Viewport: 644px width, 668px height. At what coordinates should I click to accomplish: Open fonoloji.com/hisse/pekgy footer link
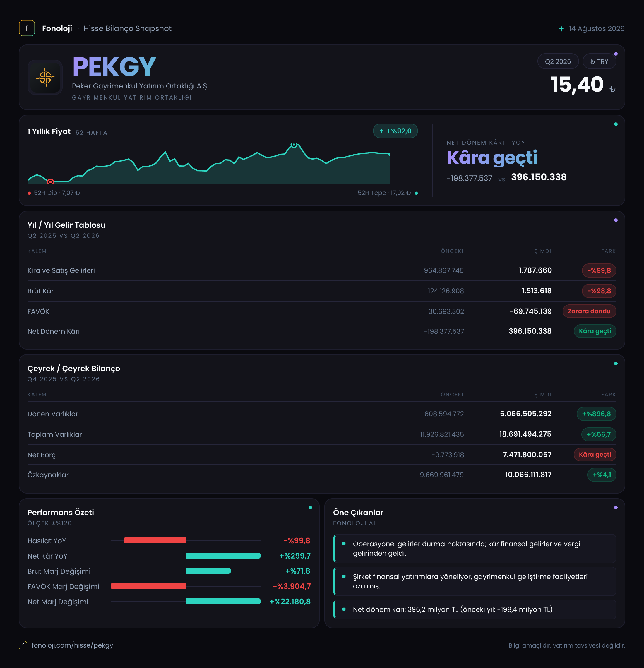[72, 645]
